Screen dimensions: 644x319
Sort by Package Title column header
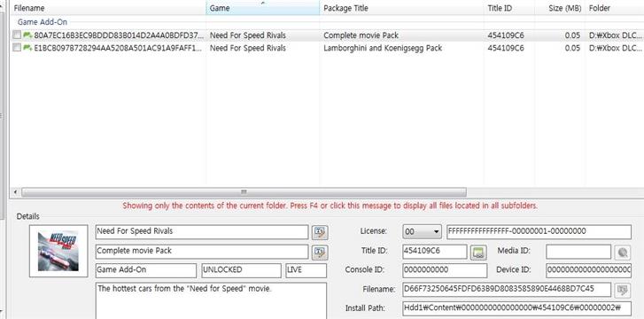(401, 8)
